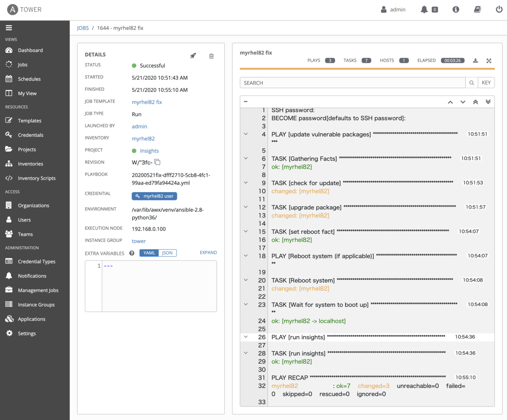The width and height of the screenshot is (507, 420).
Task: Click the search magnifier button
Action: [472, 83]
